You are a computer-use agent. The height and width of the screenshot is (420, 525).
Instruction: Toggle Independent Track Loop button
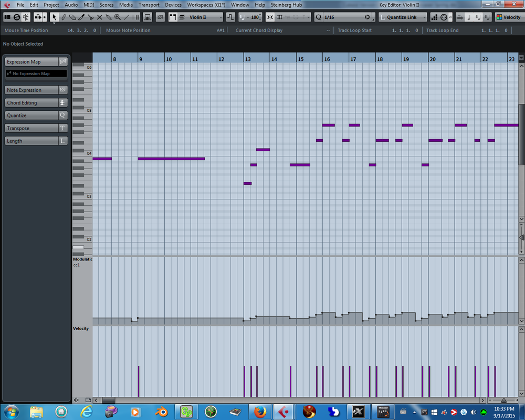click(230, 17)
